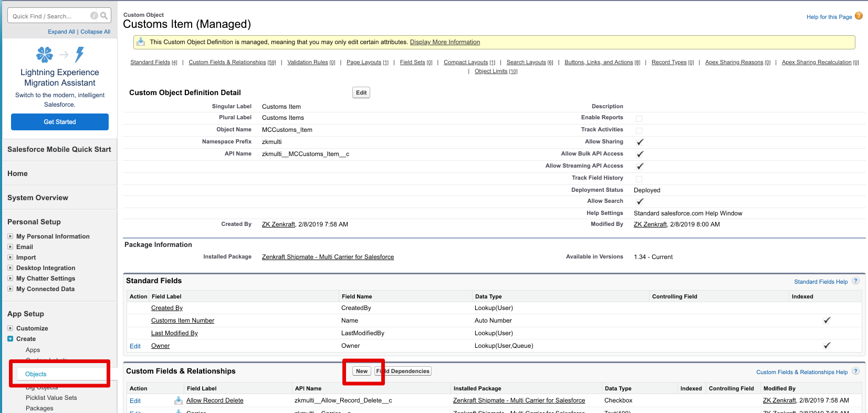Screen dimensions: 868x413
Task: Click the Lightning bolt icon in Migration Assistant
Action: (x=79, y=54)
